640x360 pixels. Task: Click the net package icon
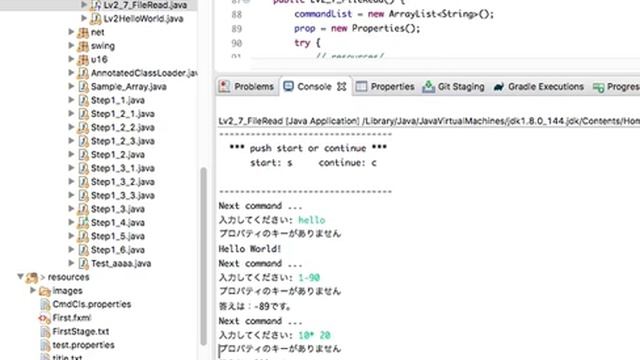[83, 32]
